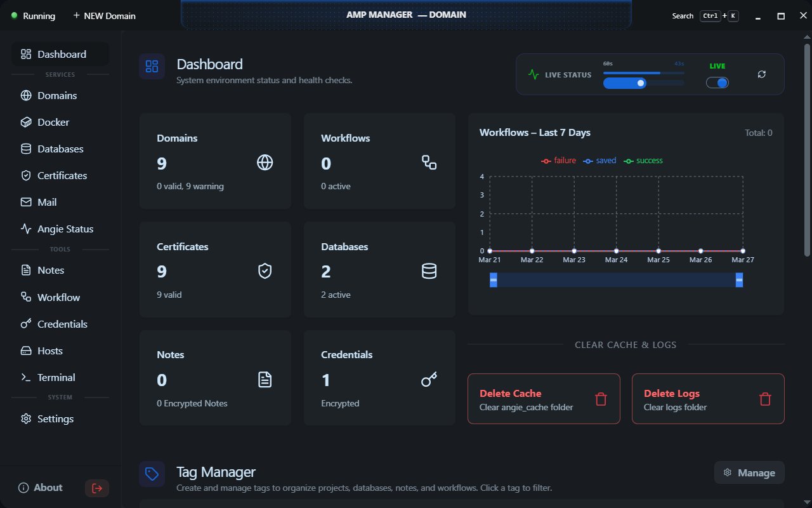This screenshot has height=508, width=812.
Task: Click the Databases stack icon on the card
Action: click(x=429, y=271)
